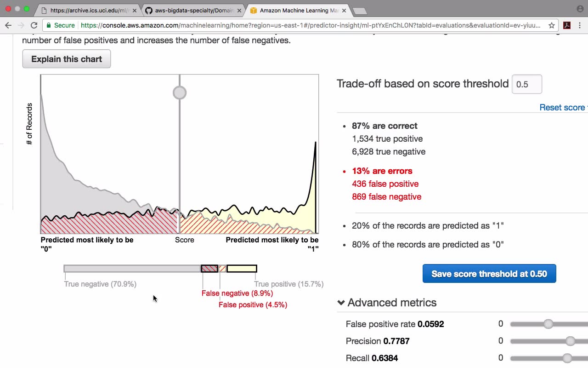
Task: Open a new browser tab
Action: tap(360, 11)
